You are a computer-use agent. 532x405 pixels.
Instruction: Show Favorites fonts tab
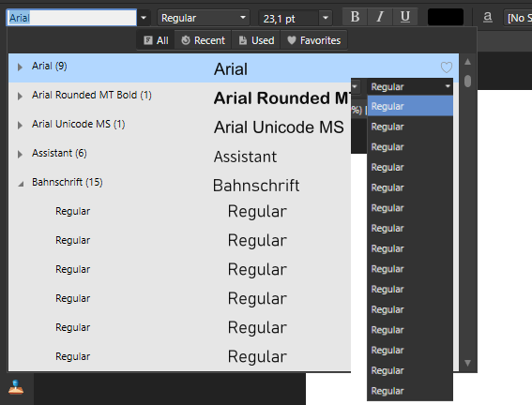[x=313, y=40]
